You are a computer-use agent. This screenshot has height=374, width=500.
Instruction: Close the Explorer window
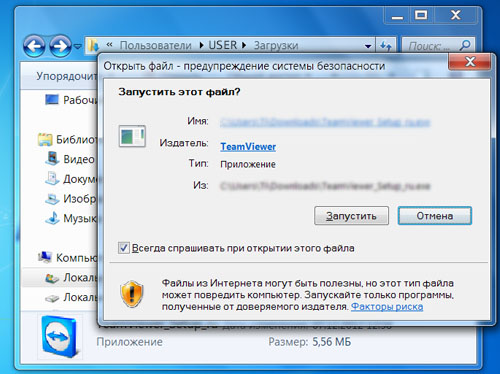(x=455, y=15)
